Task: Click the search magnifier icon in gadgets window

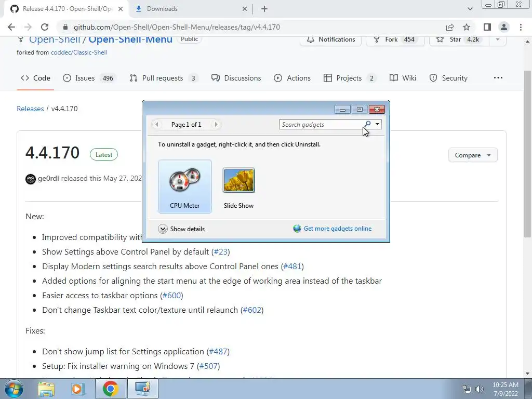Action: click(x=368, y=124)
